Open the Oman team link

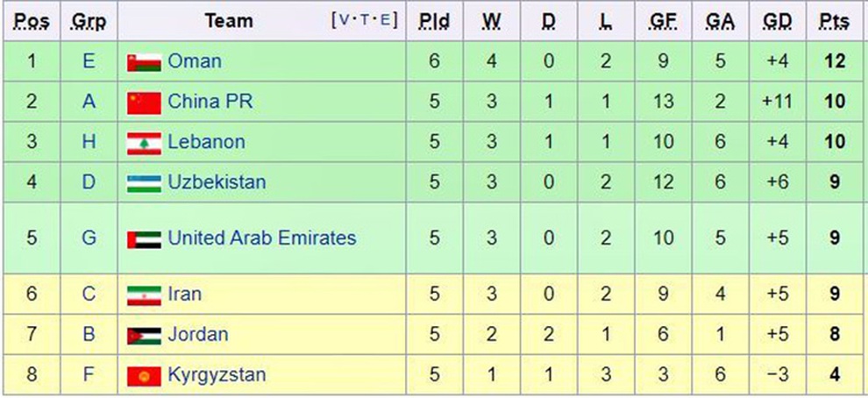pyautogui.click(x=194, y=61)
